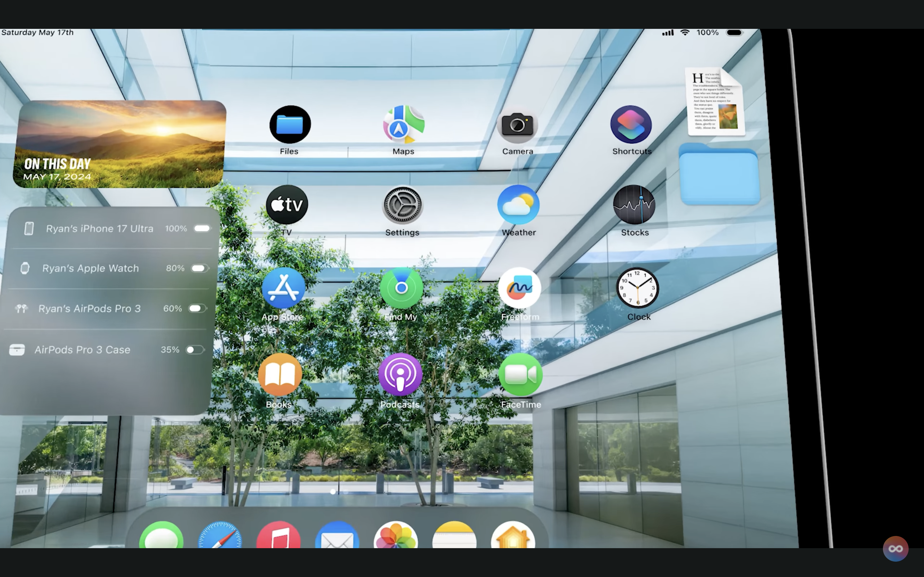Launch the App Store
This screenshot has width=924, height=577.
(x=283, y=288)
